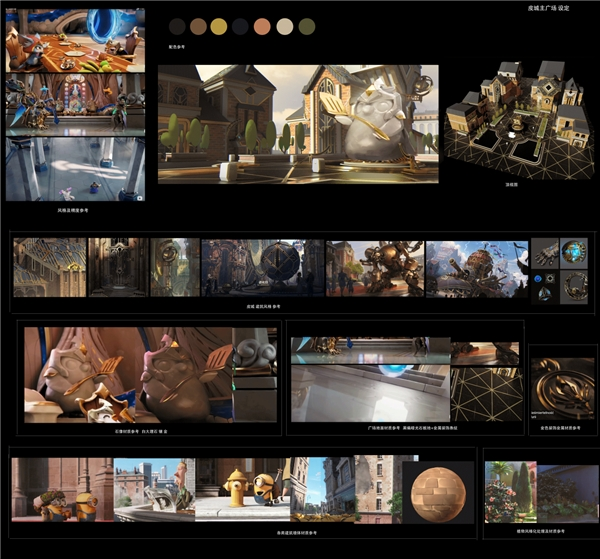Click the '配色参考' label under swatches
This screenshot has height=559, width=600.
pyautogui.click(x=177, y=47)
